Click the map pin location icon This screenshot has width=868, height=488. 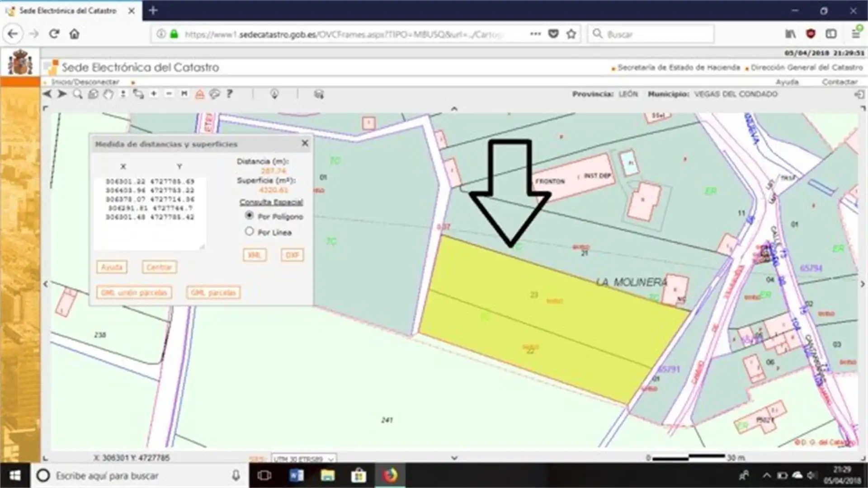pos(274,94)
